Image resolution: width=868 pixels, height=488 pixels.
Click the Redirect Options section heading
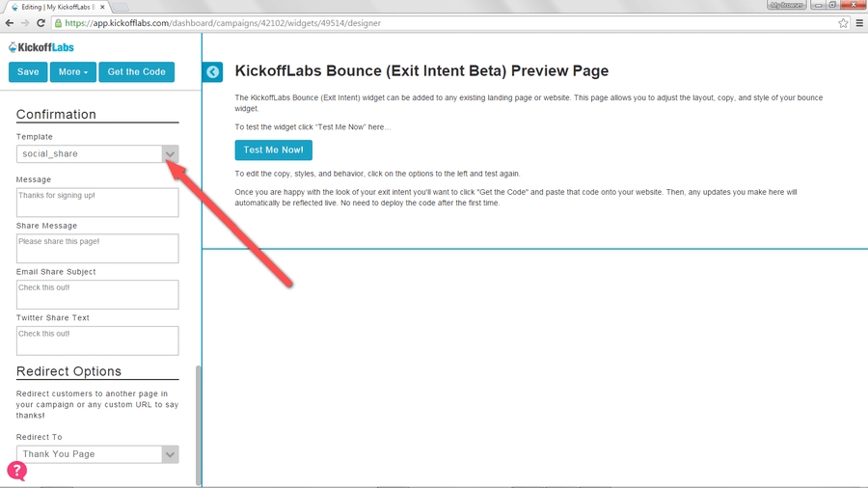(x=68, y=371)
